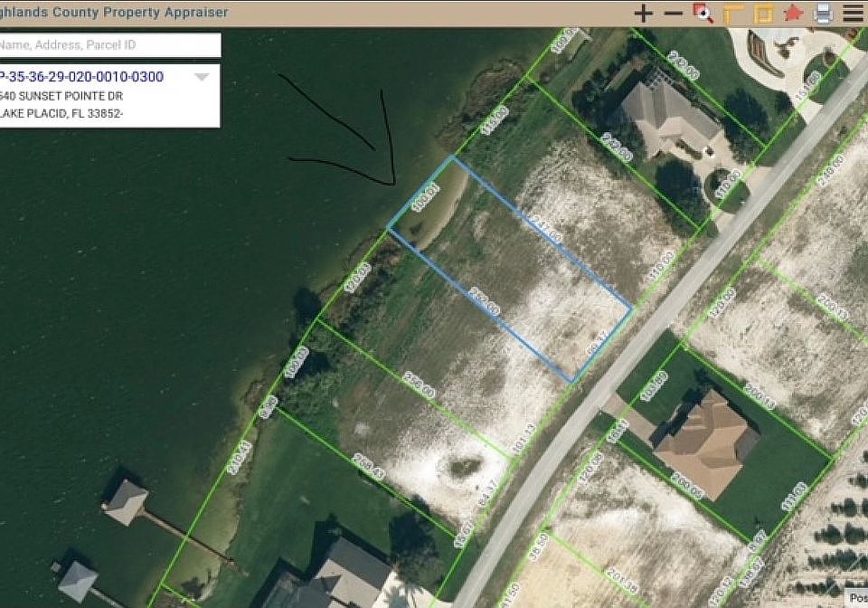Image resolution: width=868 pixels, height=608 pixels.
Task: Activate the zoom-to-area magnifier tool
Action: click(703, 14)
